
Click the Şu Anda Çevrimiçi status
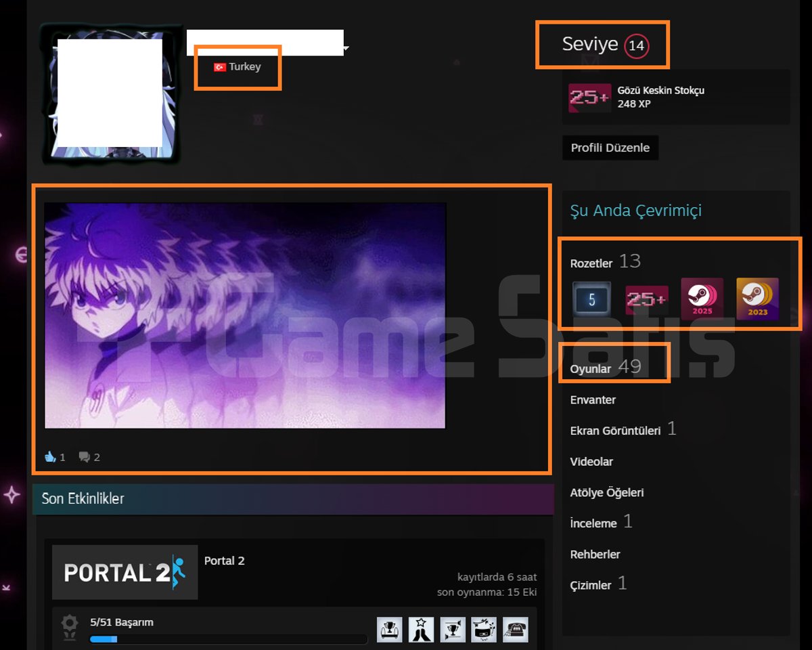coord(636,211)
